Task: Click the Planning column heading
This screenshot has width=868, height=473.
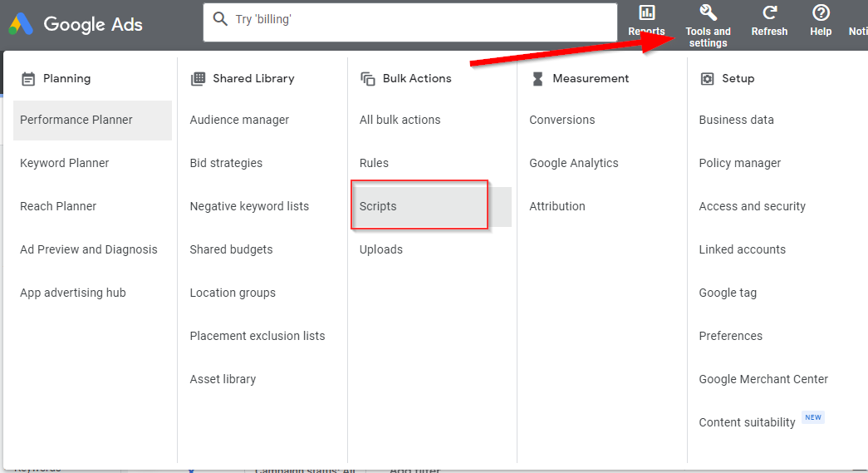Action: pos(66,78)
